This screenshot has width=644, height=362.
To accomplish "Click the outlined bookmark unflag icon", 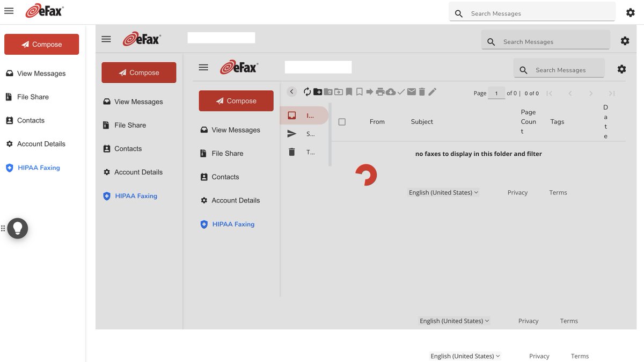I will coord(360,92).
